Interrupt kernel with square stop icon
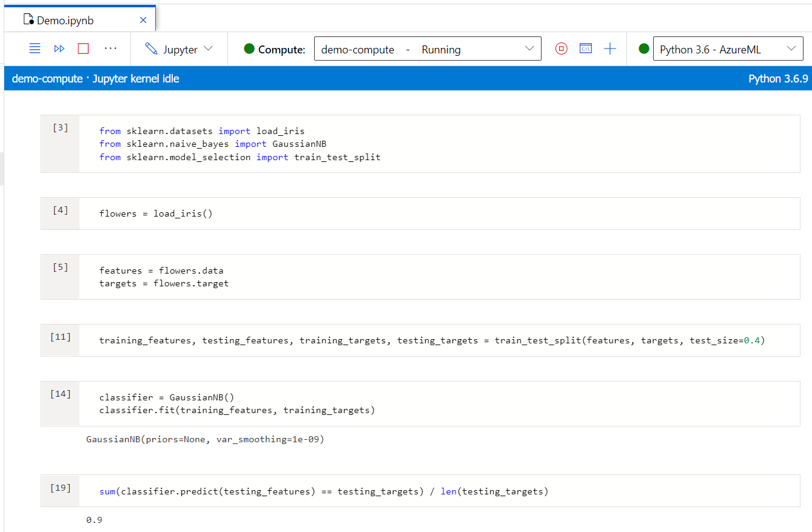This screenshot has width=812, height=532. coord(83,49)
